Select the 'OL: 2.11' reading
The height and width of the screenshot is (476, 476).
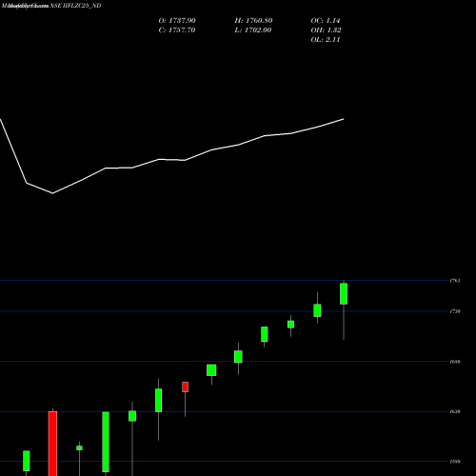[326, 40]
